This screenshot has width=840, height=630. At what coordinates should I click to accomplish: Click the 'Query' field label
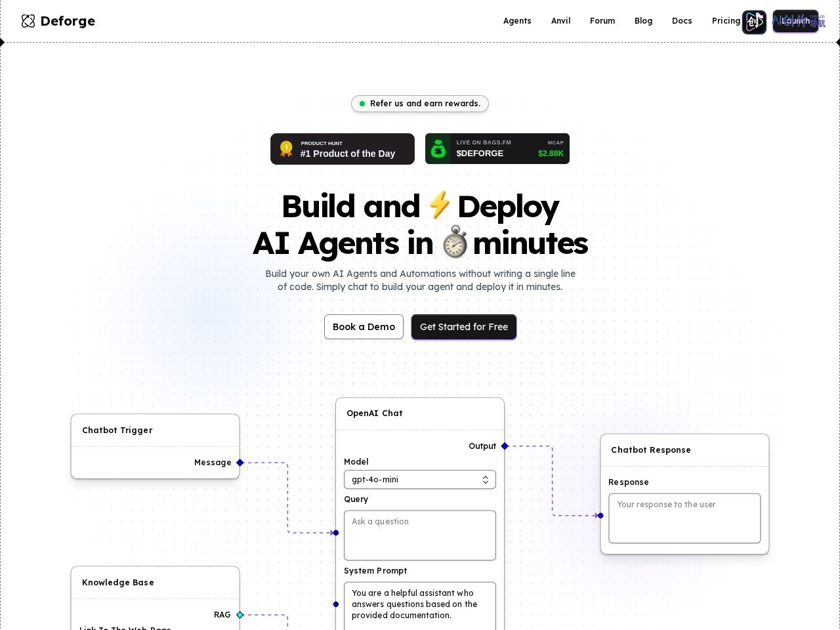[x=356, y=499]
